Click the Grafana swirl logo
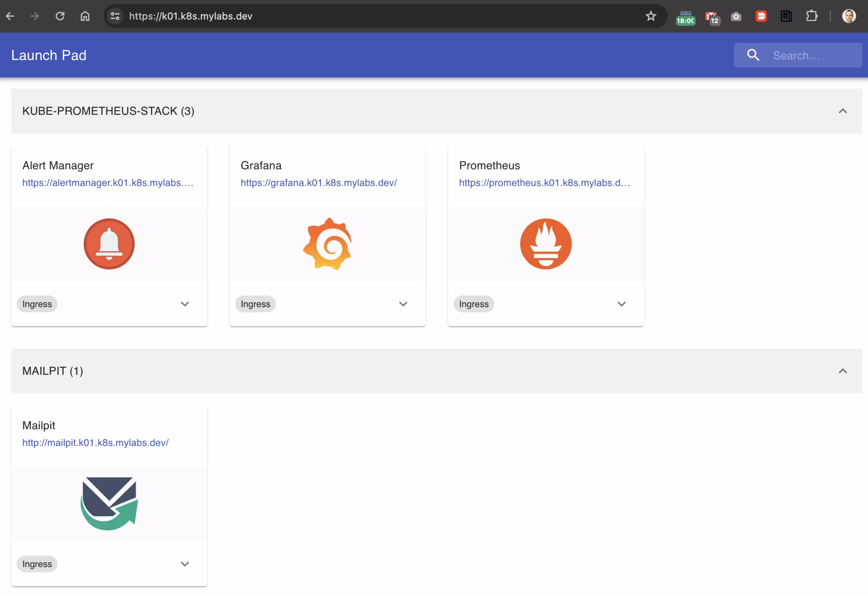The image size is (868, 596). tap(327, 244)
